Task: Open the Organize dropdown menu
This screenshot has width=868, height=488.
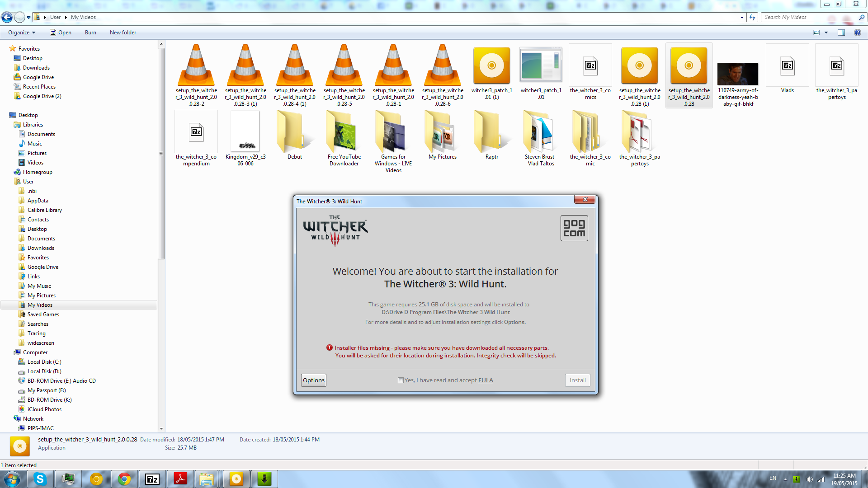Action: point(21,33)
